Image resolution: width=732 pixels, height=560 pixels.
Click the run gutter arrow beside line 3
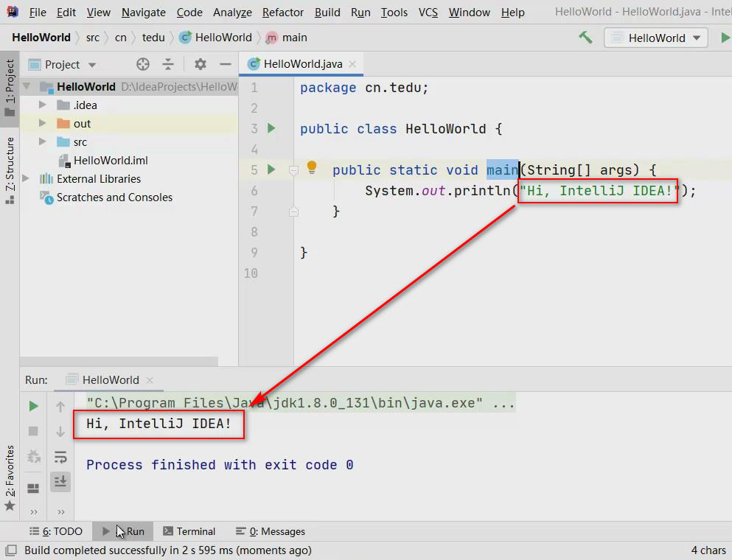pyautogui.click(x=271, y=128)
